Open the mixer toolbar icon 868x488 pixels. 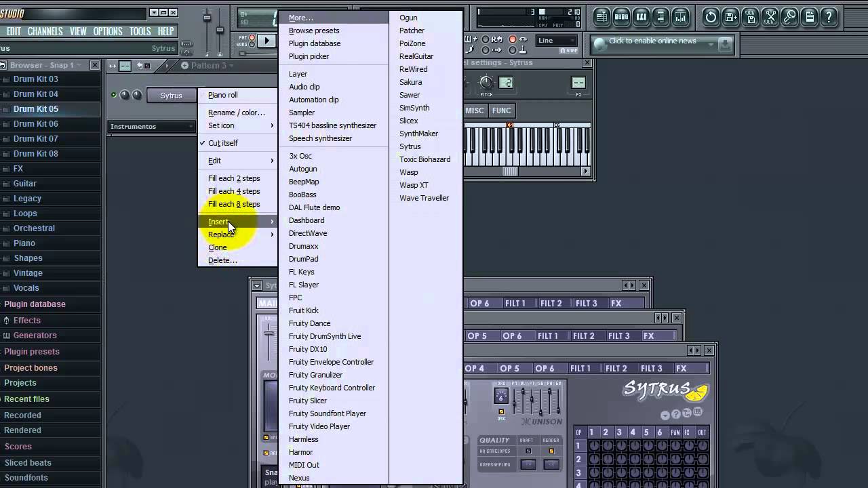(680, 17)
